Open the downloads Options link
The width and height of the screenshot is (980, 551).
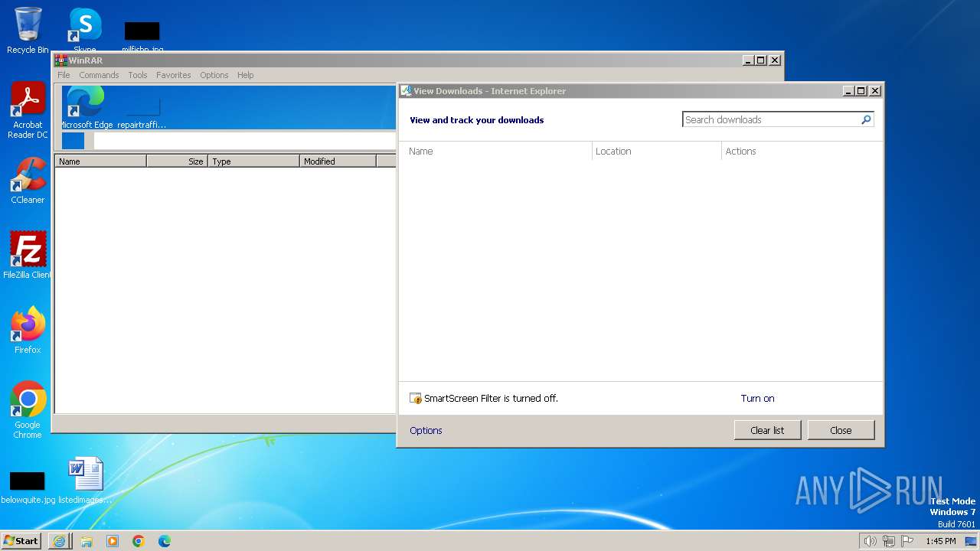pyautogui.click(x=426, y=431)
